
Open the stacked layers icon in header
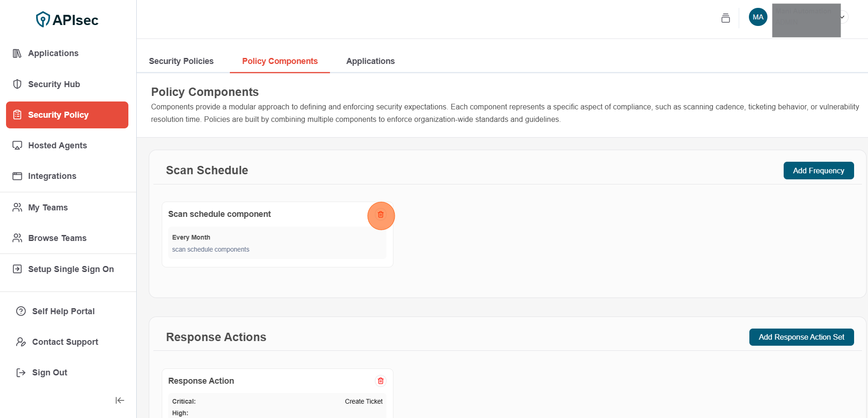(x=725, y=18)
